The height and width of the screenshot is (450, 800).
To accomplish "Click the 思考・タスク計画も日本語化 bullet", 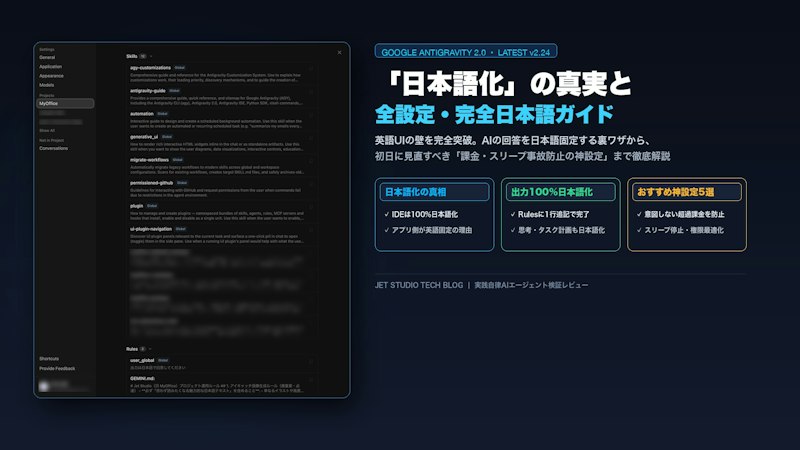I will 558,230.
